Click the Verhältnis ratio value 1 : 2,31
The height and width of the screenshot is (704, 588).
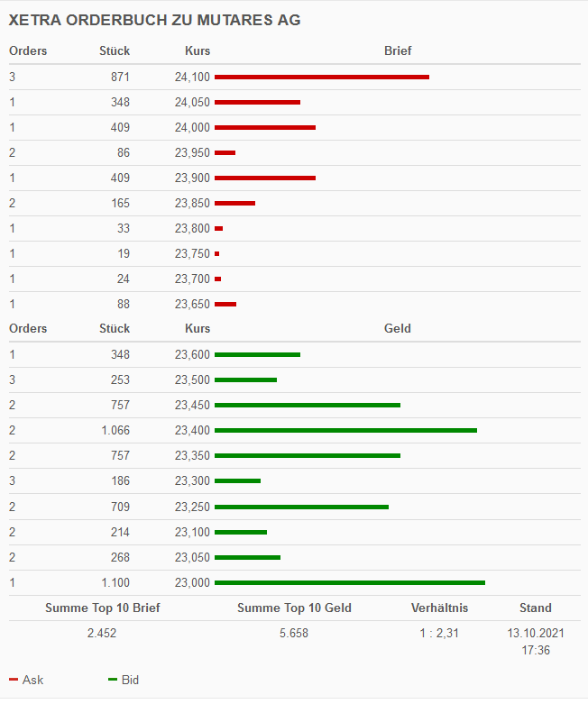click(x=439, y=634)
